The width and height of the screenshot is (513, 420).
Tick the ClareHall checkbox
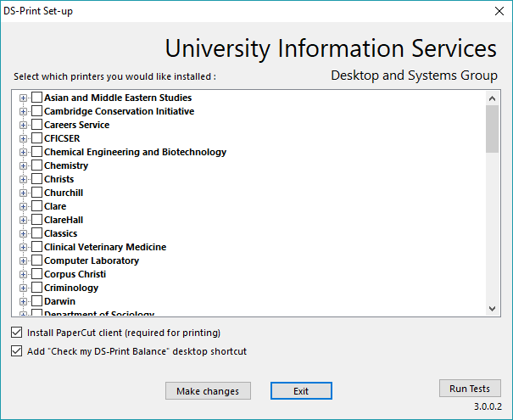point(36,220)
